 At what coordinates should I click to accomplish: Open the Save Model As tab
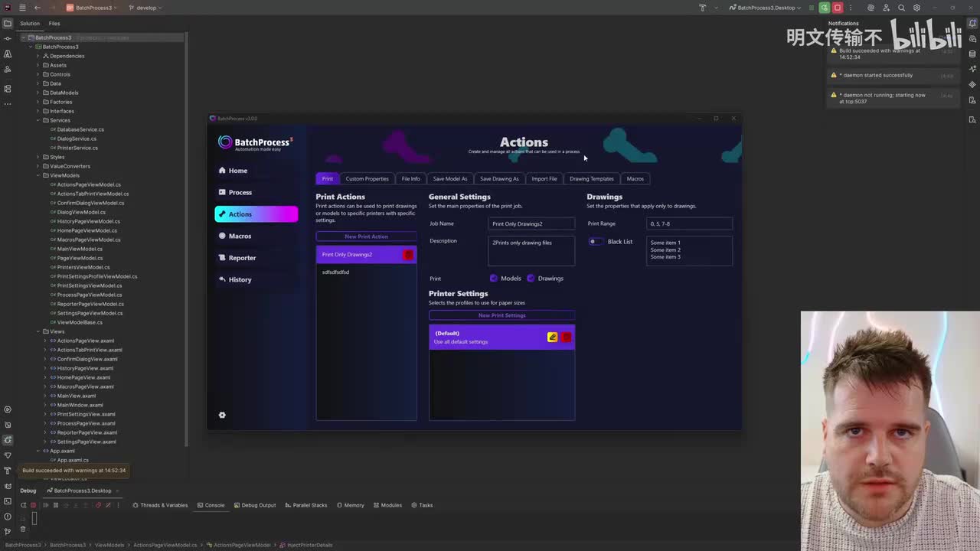point(450,179)
